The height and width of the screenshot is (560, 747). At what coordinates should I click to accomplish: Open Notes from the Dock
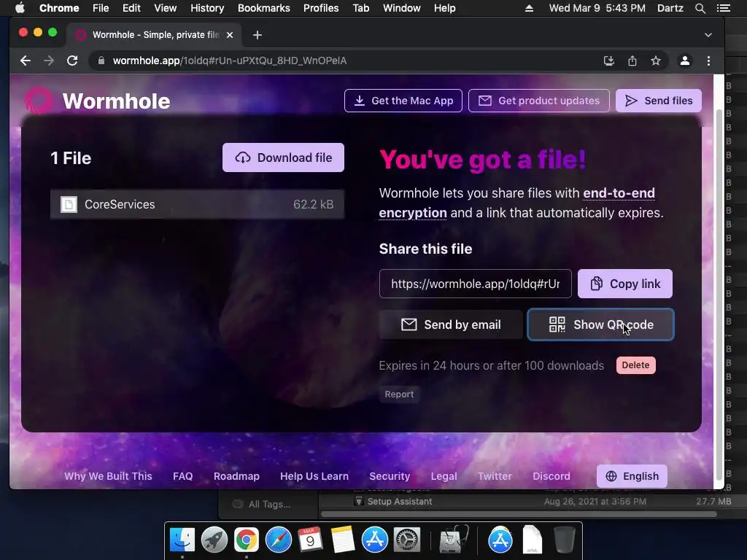coord(342,540)
